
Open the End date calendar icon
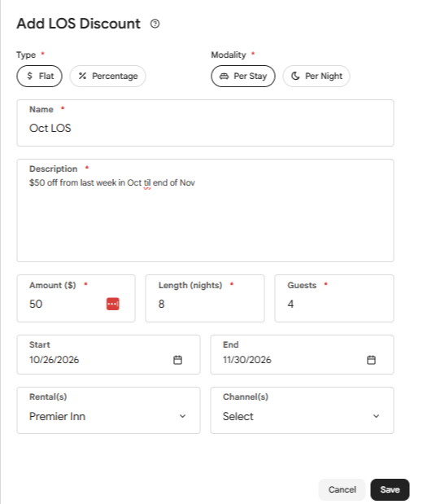pyautogui.click(x=371, y=360)
